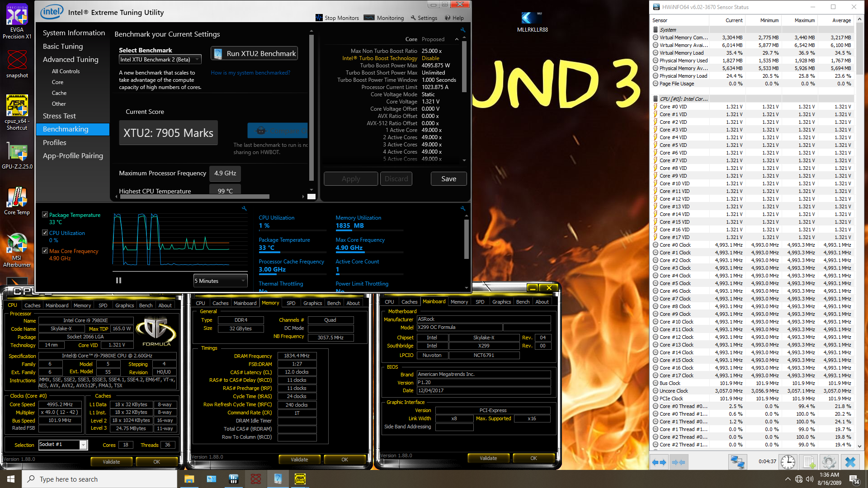Click HWiNFO network remote monitoring icon
The image size is (868, 488).
pos(737,462)
